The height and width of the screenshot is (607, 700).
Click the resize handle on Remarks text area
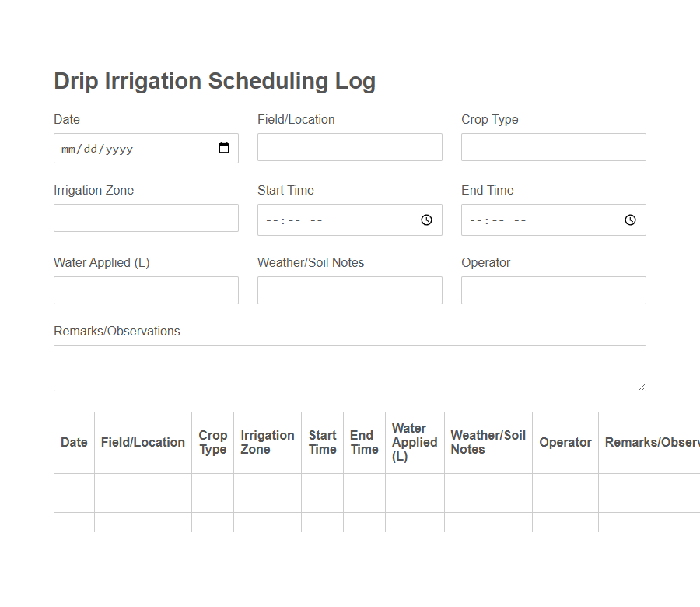(643, 387)
